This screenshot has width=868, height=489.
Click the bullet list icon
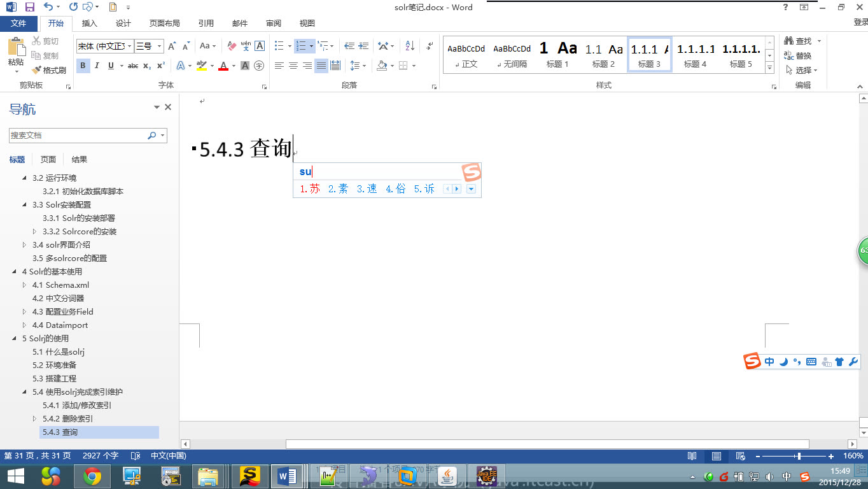(279, 46)
